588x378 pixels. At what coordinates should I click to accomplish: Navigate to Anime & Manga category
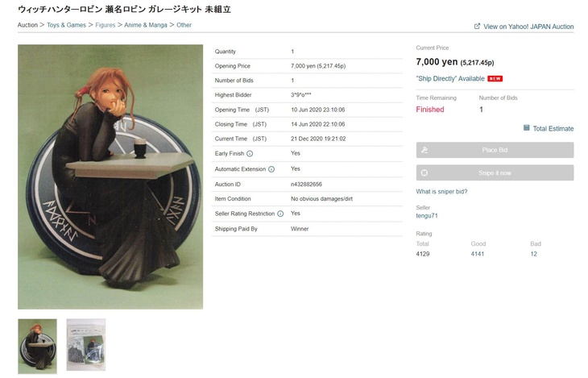click(x=147, y=26)
